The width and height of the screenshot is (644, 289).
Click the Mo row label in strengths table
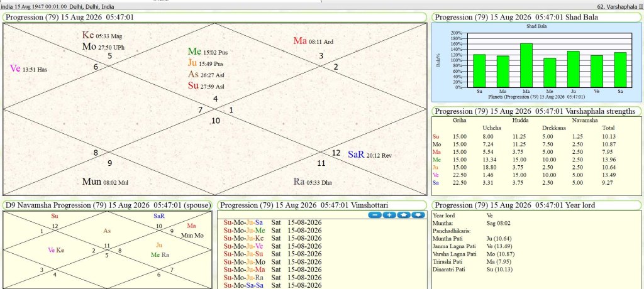436,144
